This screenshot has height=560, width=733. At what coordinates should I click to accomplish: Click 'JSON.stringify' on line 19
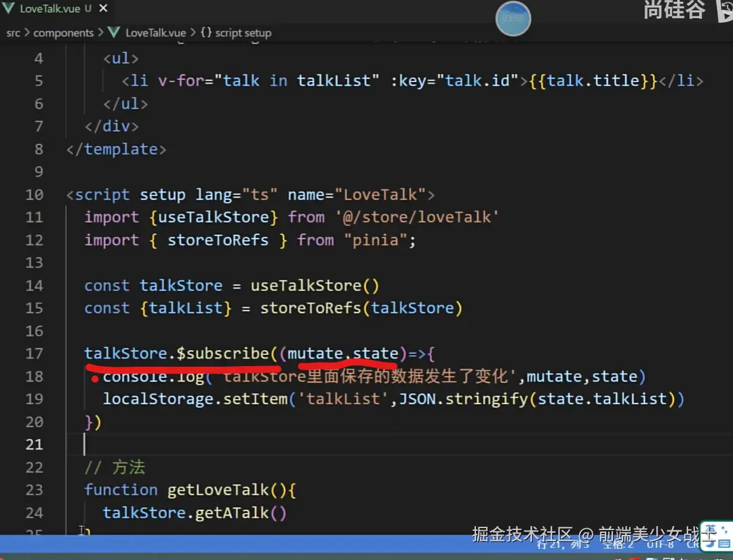[463, 399]
